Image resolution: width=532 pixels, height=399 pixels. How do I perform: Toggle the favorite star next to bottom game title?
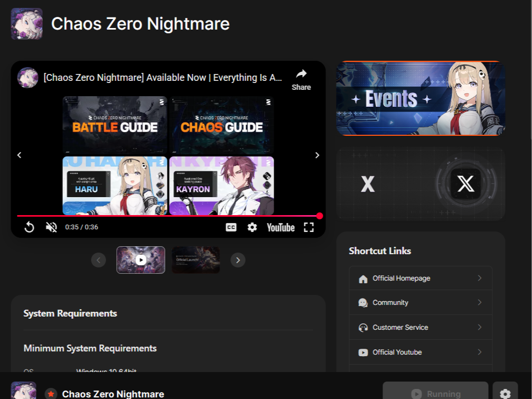[x=51, y=394]
